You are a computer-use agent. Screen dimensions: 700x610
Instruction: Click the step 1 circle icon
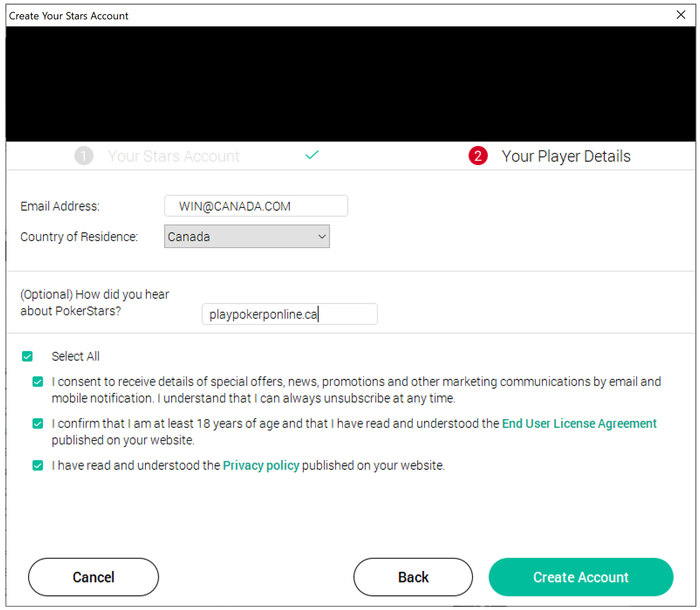tap(84, 156)
